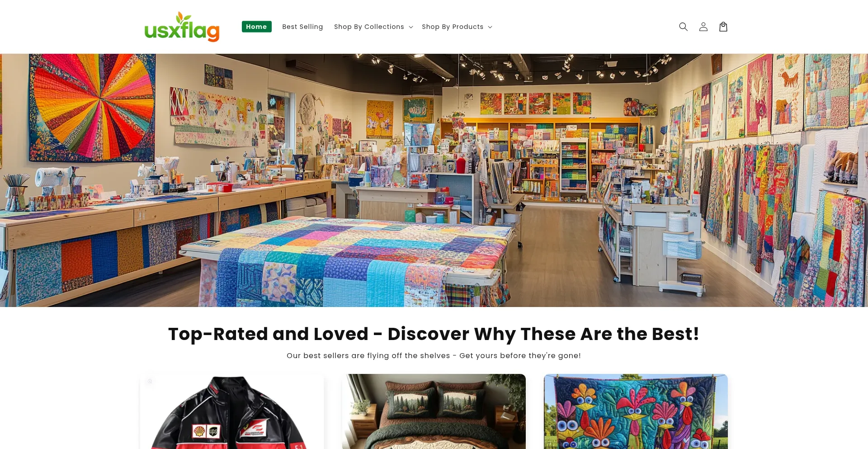Go to the Home page tab

pyautogui.click(x=256, y=27)
